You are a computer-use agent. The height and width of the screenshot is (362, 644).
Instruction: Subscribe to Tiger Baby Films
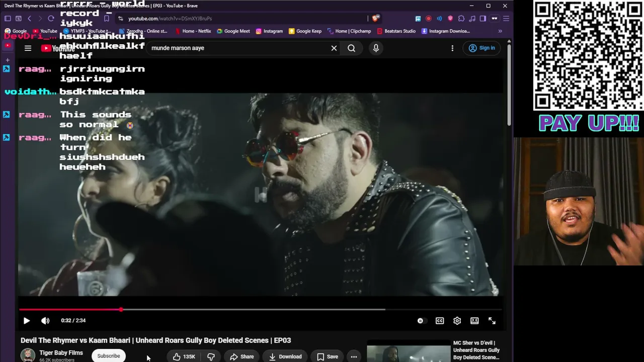pyautogui.click(x=109, y=356)
